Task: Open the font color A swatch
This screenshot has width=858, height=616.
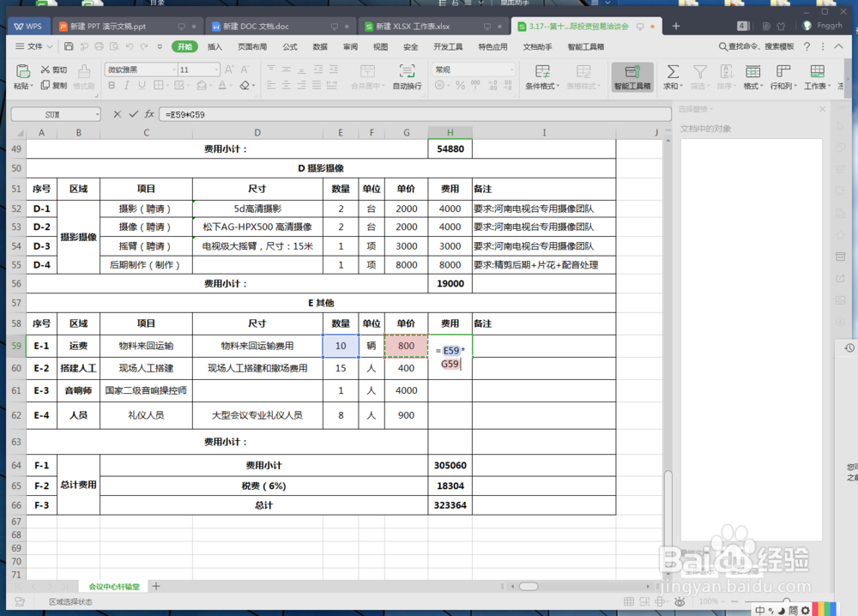Action: click(222, 85)
